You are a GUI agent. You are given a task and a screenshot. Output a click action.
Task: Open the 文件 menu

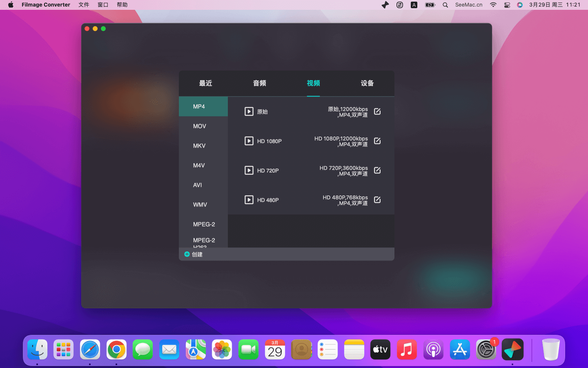pos(84,5)
